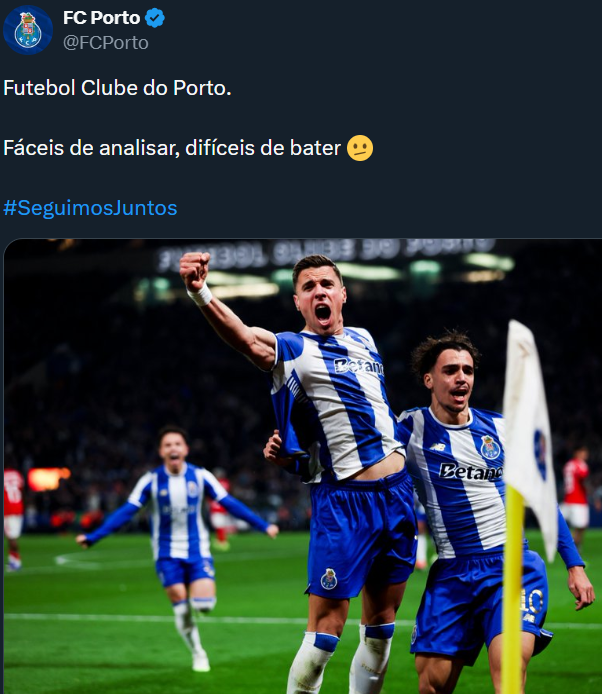Click the white wristband on the raised fist
602x694 pixels.
pyautogui.click(x=200, y=294)
